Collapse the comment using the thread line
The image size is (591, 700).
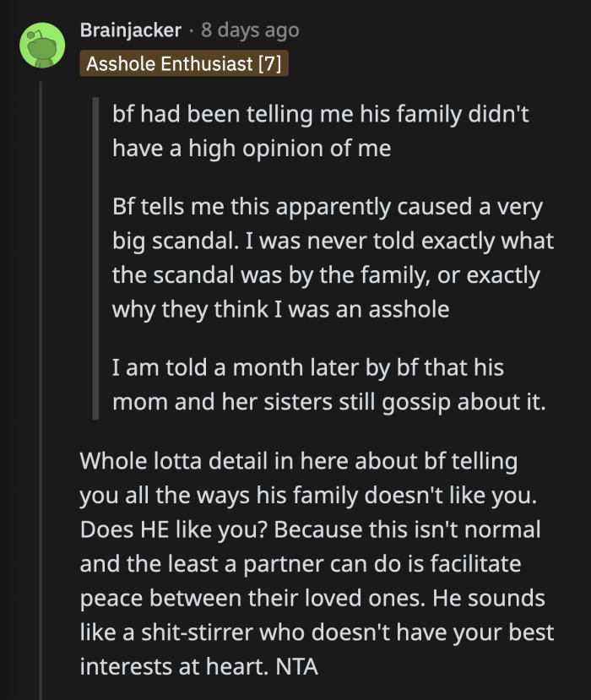coord(41,380)
